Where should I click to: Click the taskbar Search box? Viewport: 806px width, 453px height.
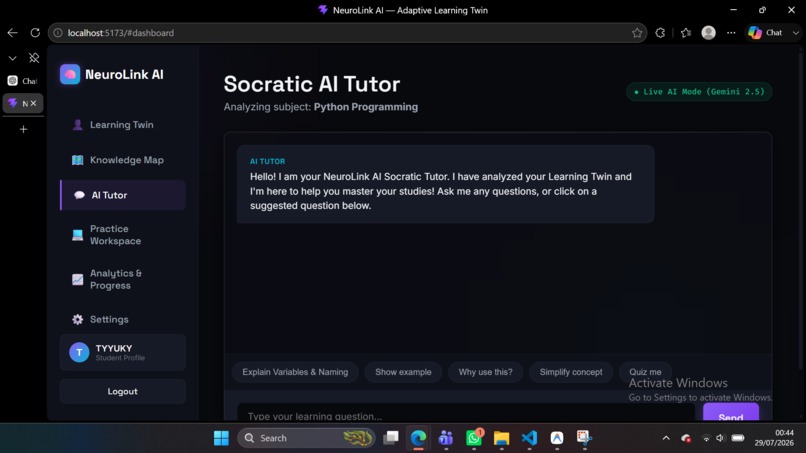[306, 438]
